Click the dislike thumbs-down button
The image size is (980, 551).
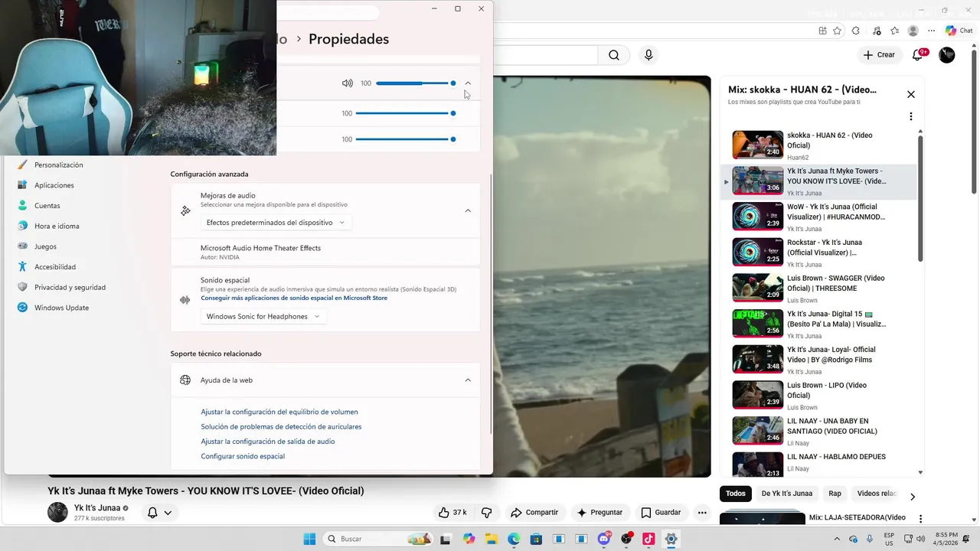point(485,513)
